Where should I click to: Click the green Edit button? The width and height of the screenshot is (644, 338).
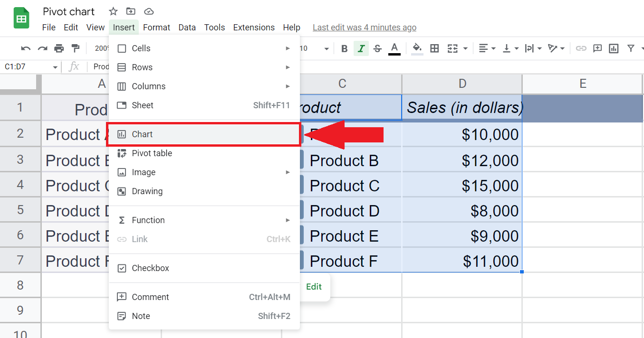pos(314,287)
